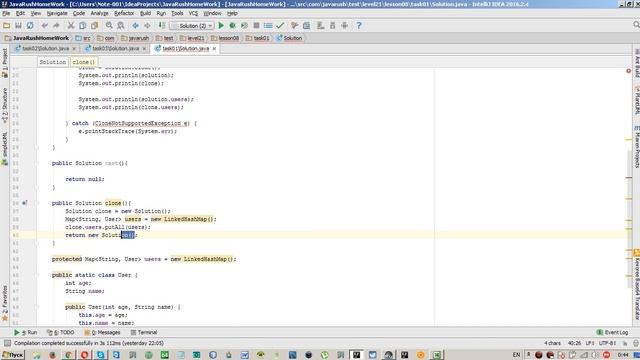Open the Run tool window tab
This screenshot has width=640, height=360.
(x=25, y=332)
